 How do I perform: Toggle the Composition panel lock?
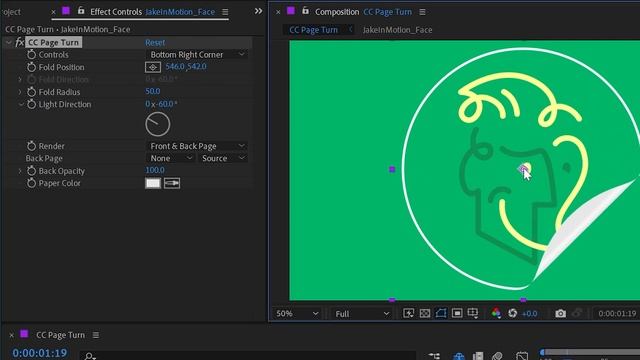coord(305,11)
